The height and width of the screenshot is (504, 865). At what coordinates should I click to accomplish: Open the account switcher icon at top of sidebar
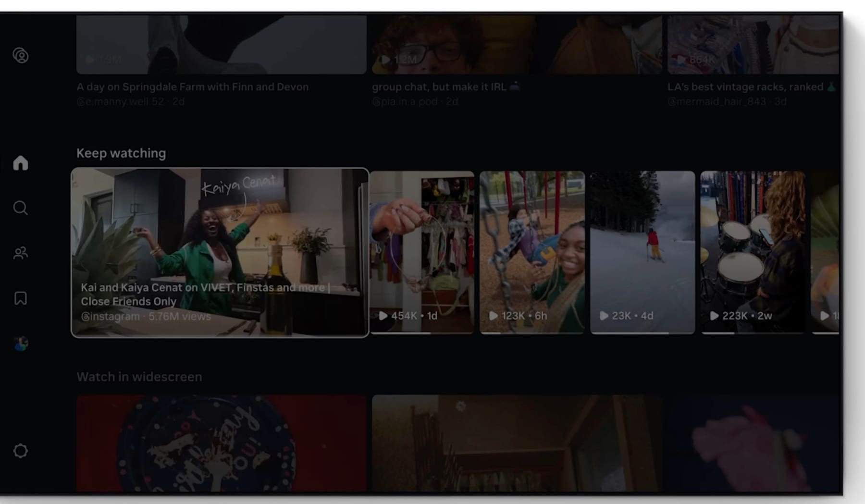click(21, 56)
